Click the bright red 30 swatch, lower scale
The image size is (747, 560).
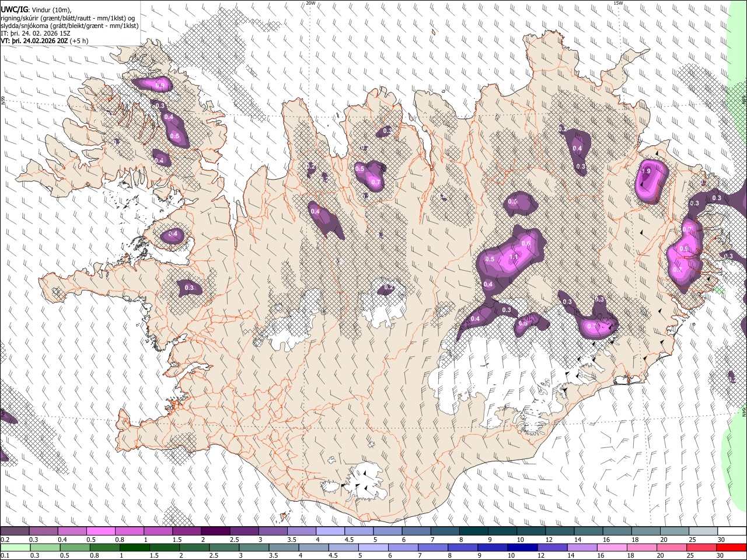tap(731, 548)
